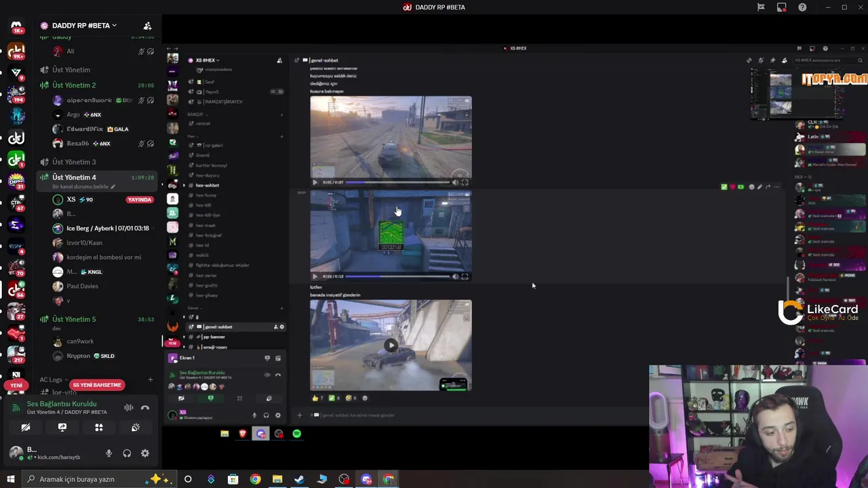868x488 pixels.
Task: Open File Explorer from the Windows taskbar
Action: pyautogui.click(x=277, y=479)
